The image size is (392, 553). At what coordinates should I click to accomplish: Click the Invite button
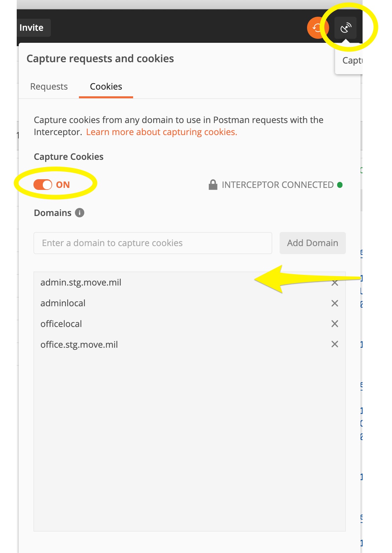32,28
